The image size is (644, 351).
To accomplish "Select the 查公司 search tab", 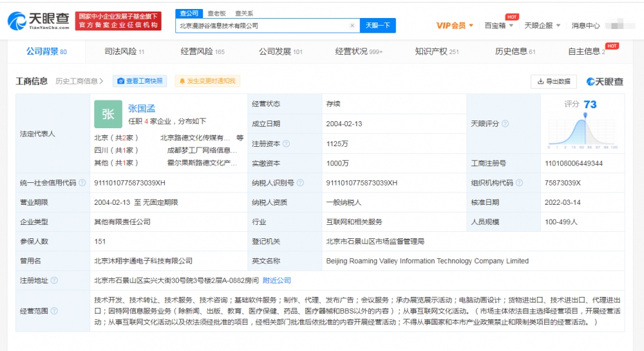I will 189,13.
